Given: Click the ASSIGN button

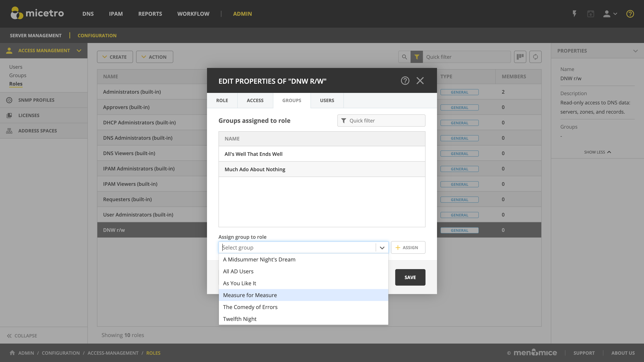Looking at the screenshot, I should (x=408, y=248).
